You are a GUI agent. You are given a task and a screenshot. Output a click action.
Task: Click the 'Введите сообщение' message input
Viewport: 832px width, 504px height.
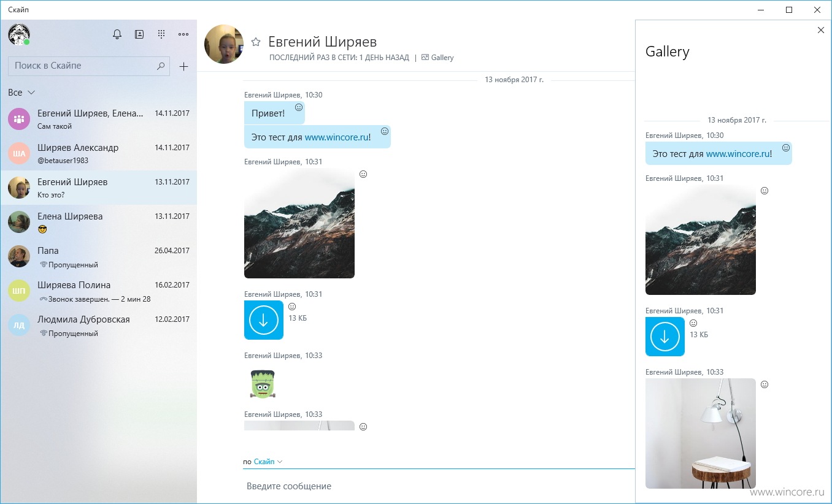tap(439, 486)
